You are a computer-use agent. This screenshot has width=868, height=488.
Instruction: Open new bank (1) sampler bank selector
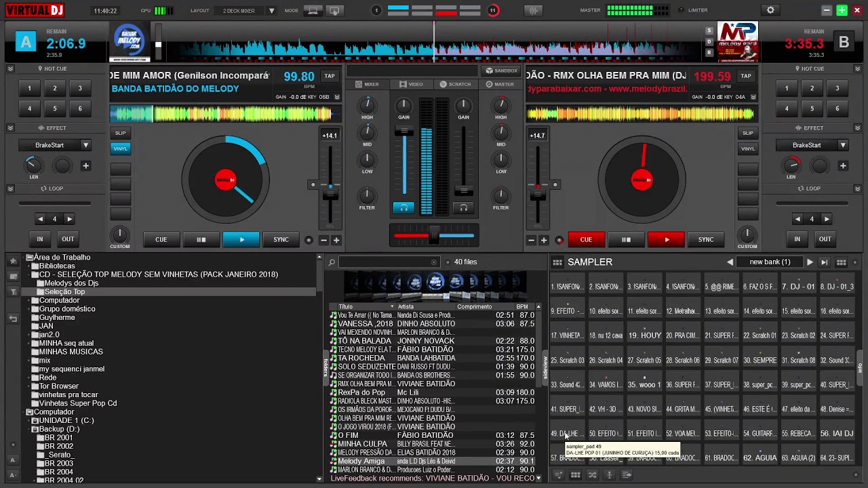click(x=770, y=262)
